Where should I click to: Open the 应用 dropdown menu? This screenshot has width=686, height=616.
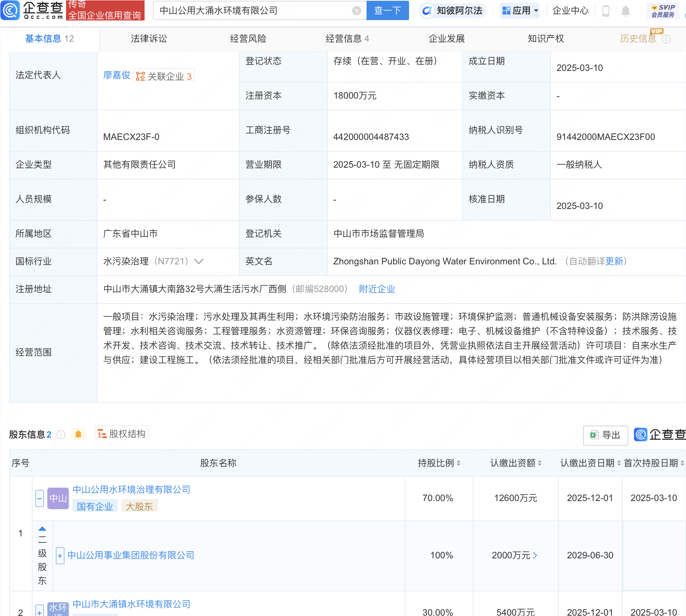tap(520, 11)
